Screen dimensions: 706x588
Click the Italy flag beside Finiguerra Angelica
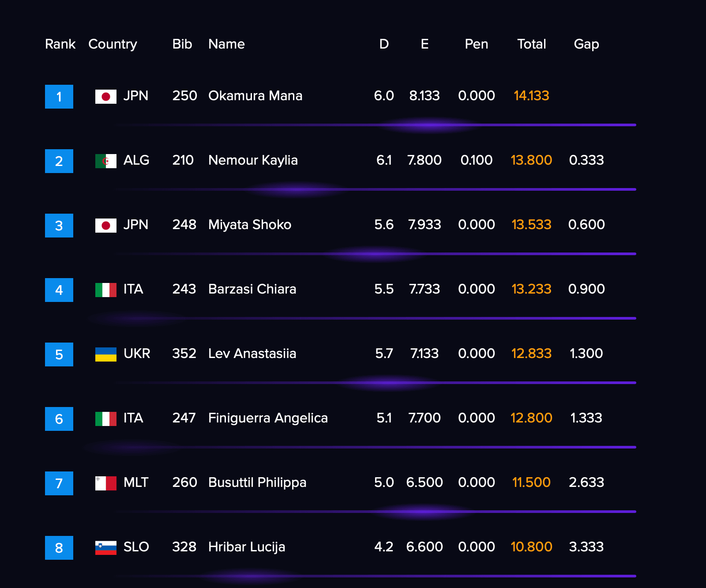click(106, 419)
